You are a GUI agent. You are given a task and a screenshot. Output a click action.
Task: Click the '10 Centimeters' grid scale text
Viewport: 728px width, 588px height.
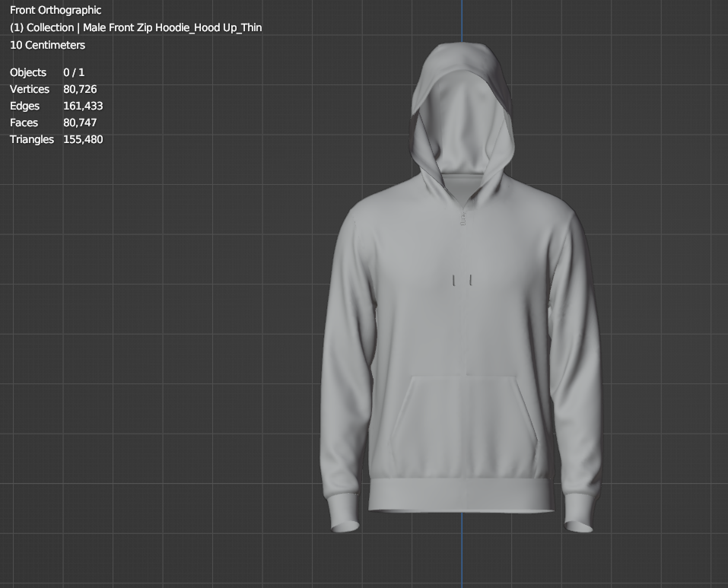(x=47, y=45)
